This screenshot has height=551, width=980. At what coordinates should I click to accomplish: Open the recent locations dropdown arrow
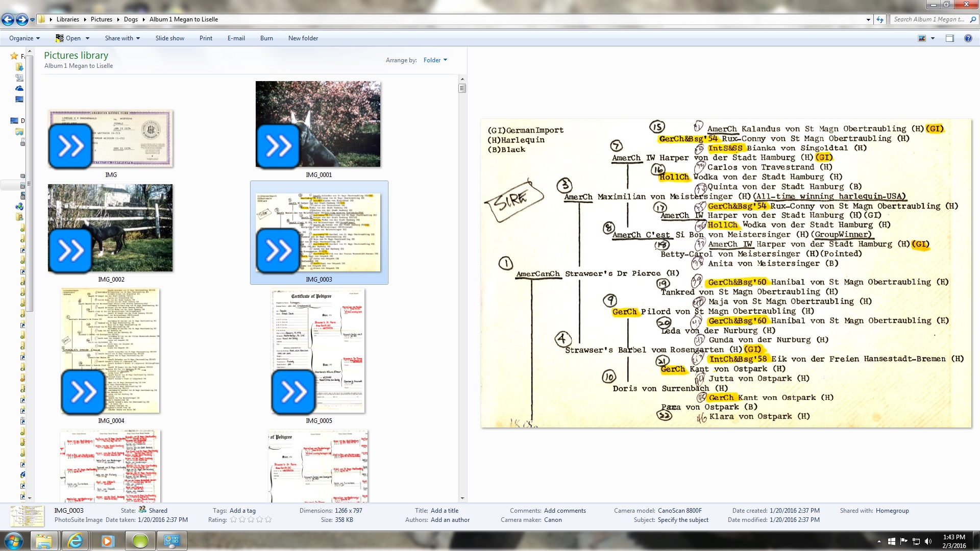coord(33,20)
